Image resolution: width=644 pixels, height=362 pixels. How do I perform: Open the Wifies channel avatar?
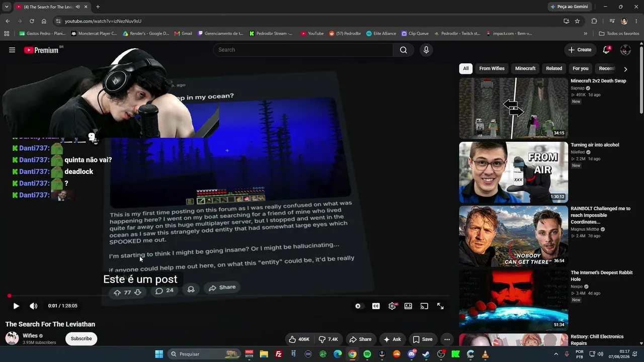click(x=12, y=338)
